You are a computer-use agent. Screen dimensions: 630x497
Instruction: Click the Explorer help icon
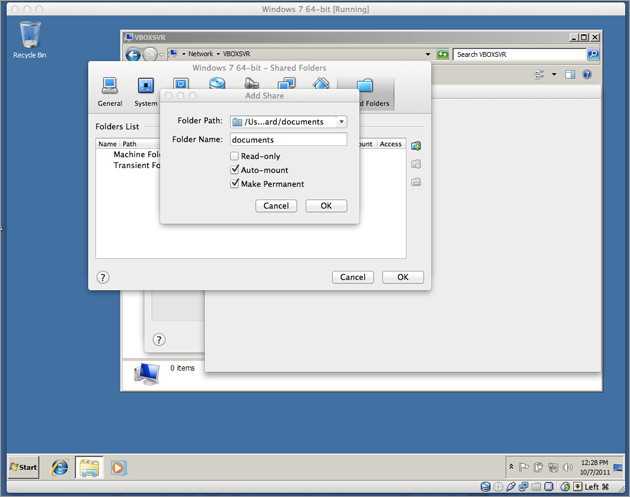click(x=587, y=74)
